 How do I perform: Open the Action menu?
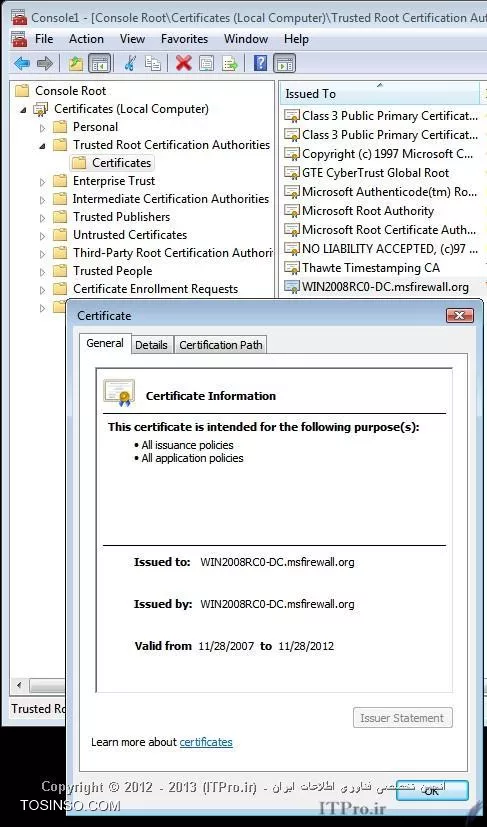86,39
